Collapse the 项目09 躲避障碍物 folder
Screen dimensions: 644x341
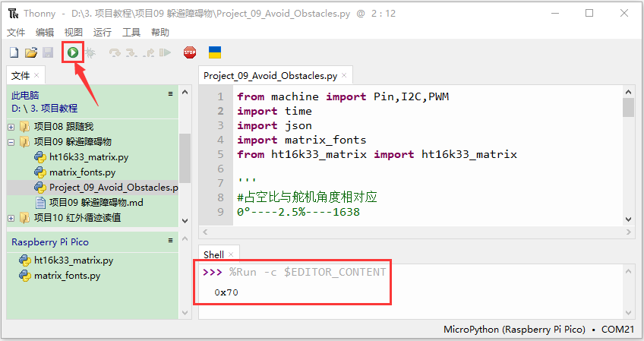[x=11, y=142]
